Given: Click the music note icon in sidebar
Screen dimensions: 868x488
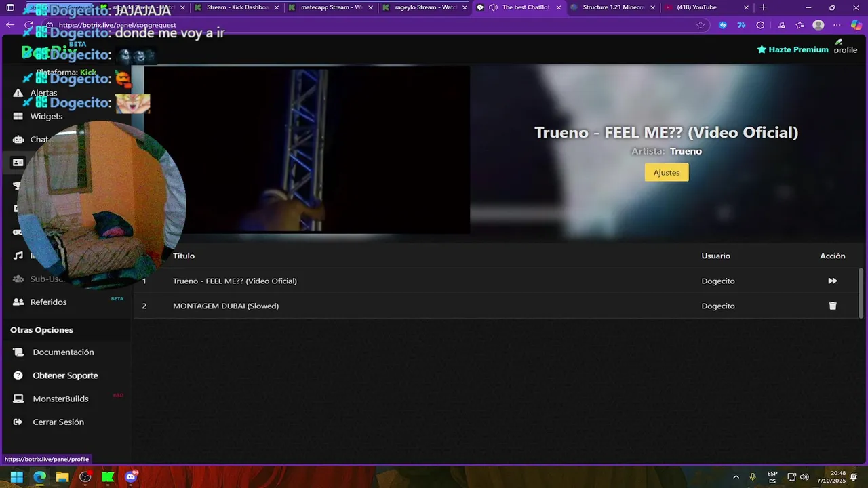Looking at the screenshot, I should coord(18,256).
